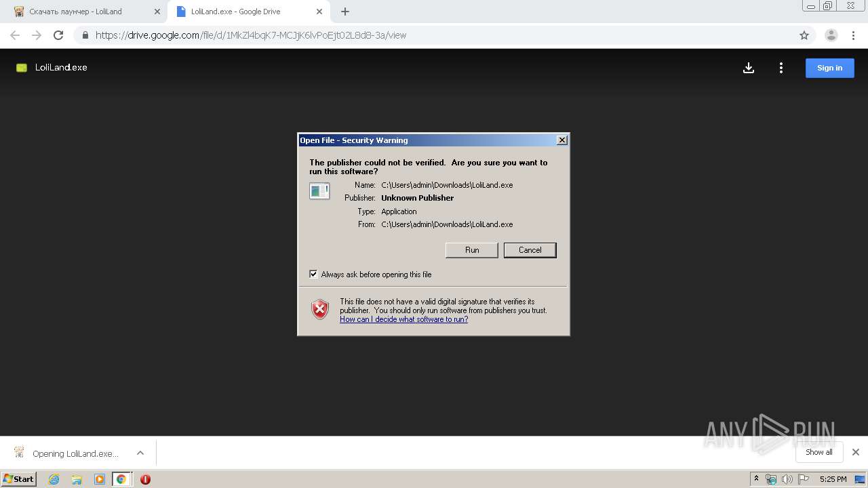Click the red Opera-style taskbar icon

click(x=145, y=479)
